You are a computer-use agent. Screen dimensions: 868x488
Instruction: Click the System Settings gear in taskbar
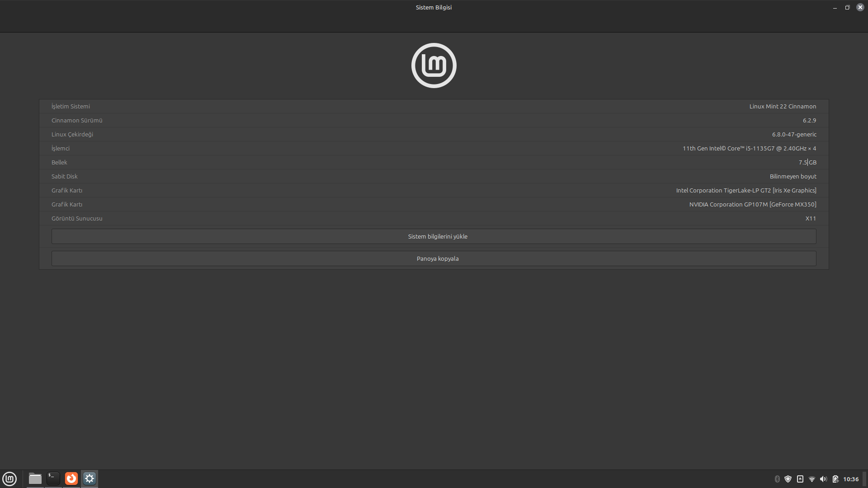(90, 479)
